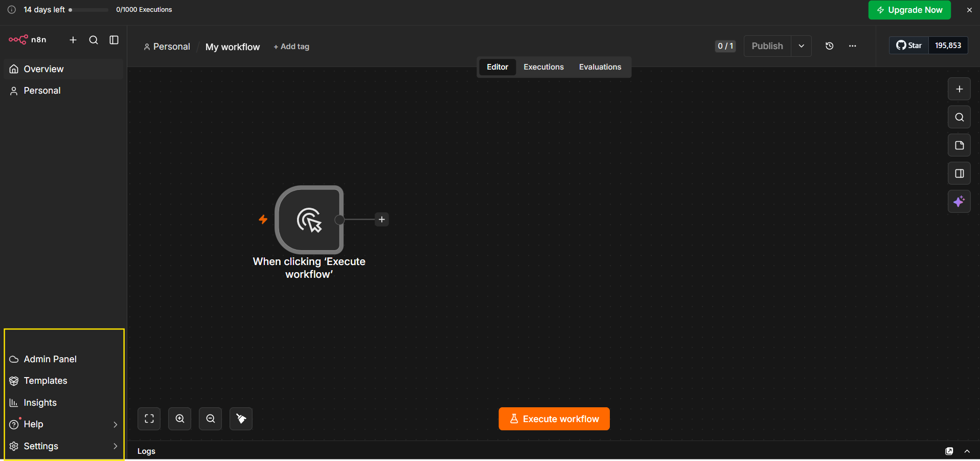This screenshot has height=461, width=980.
Task: Fit the workflow view to screen
Action: [x=149, y=419]
